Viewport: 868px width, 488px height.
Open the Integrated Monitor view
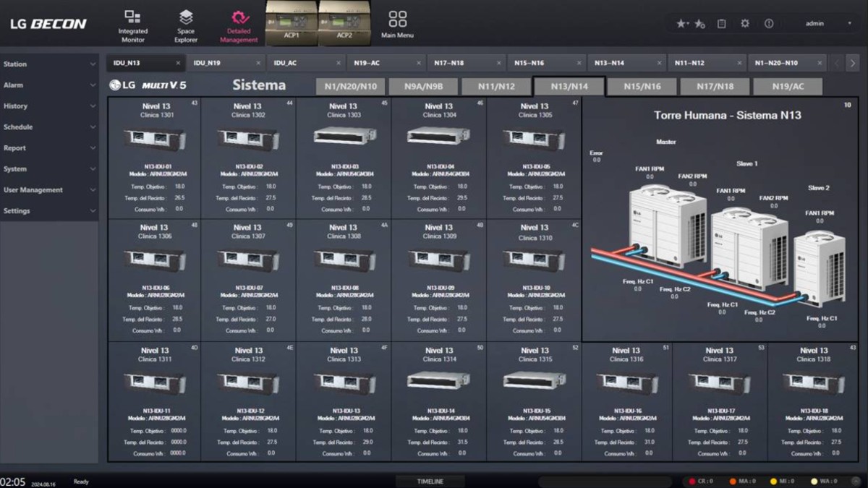pyautogui.click(x=133, y=25)
